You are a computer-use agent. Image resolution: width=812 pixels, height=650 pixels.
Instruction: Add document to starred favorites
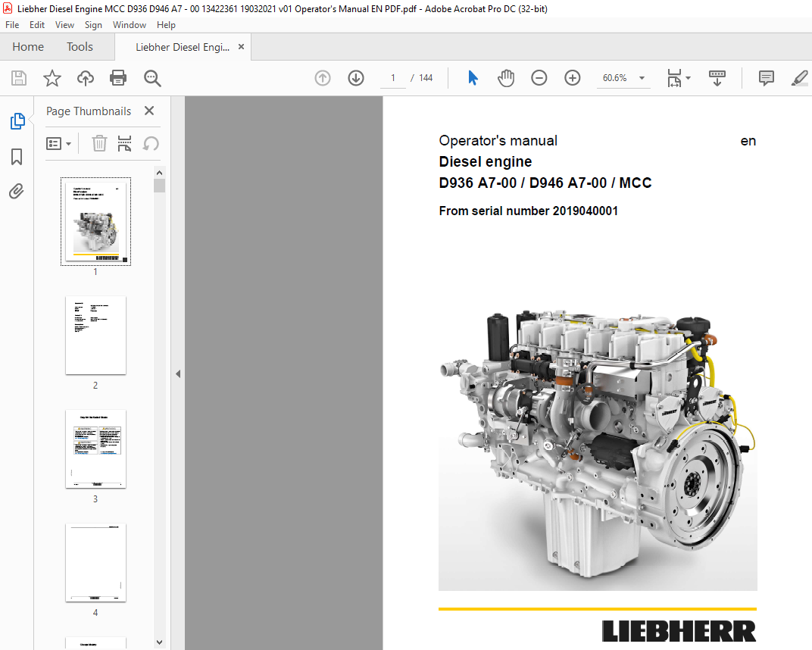pyautogui.click(x=52, y=78)
